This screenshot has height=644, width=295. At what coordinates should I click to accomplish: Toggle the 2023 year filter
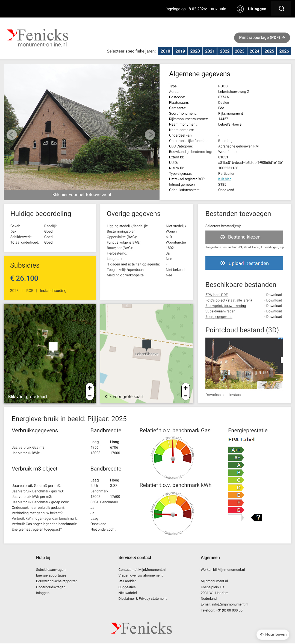tap(239, 51)
